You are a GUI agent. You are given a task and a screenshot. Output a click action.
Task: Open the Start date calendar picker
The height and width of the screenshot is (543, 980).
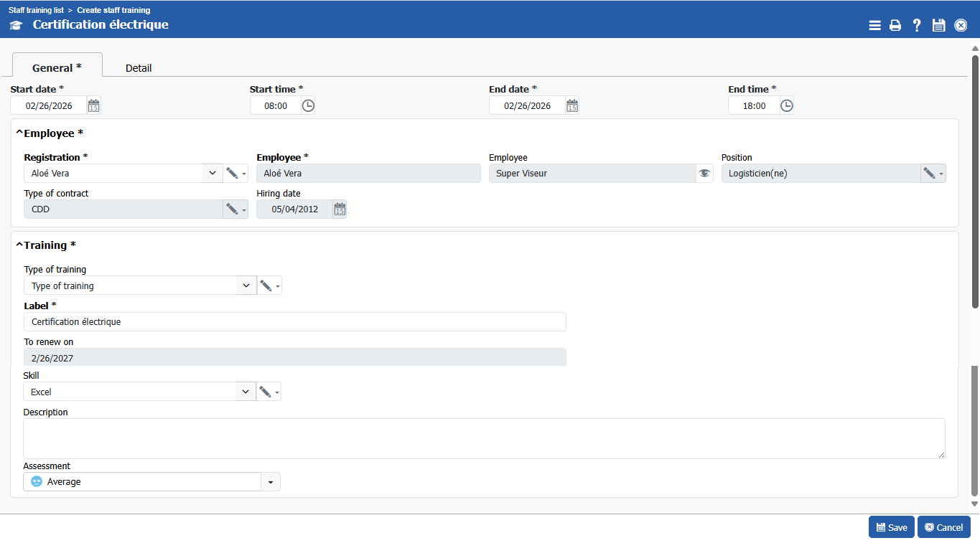(93, 106)
